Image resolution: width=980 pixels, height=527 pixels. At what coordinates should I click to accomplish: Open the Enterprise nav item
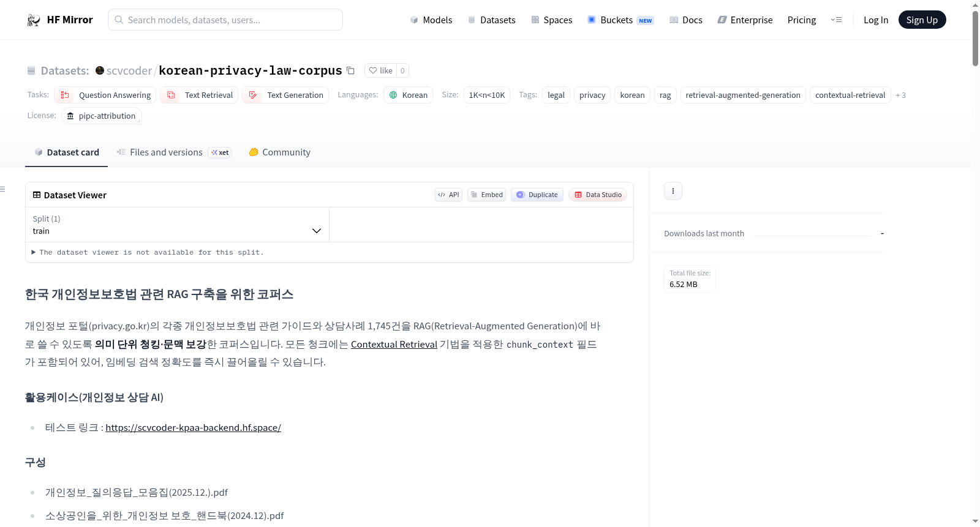click(x=745, y=20)
